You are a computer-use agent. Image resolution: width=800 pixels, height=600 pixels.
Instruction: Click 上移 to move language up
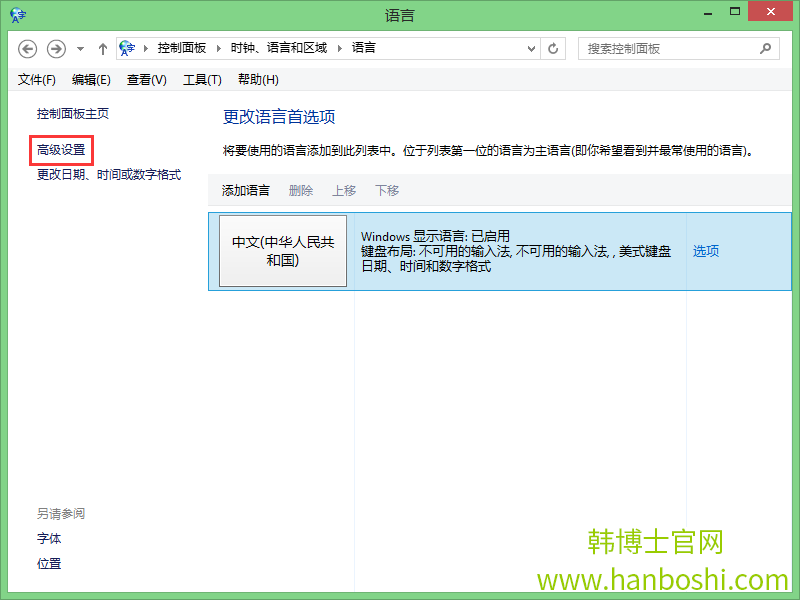pos(343,190)
